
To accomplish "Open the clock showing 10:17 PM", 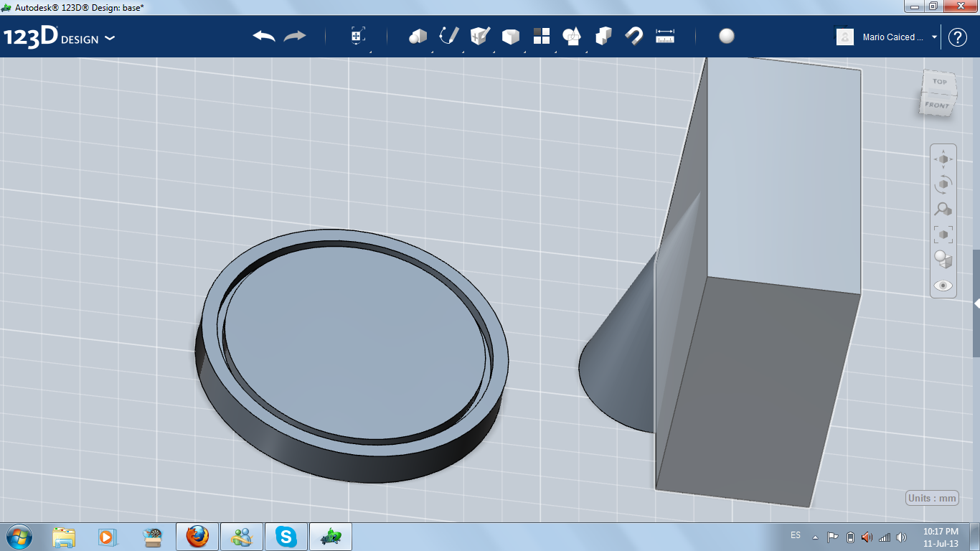I will [941, 537].
